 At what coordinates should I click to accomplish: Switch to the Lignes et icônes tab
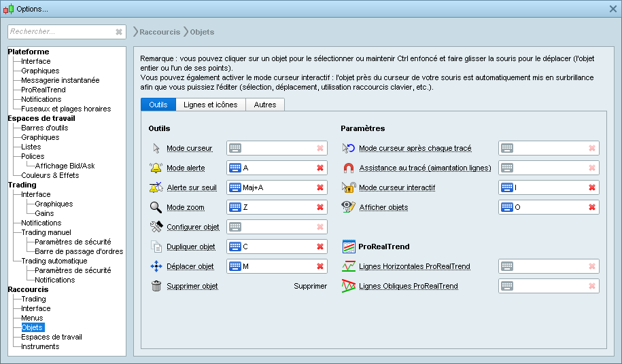[x=210, y=105]
